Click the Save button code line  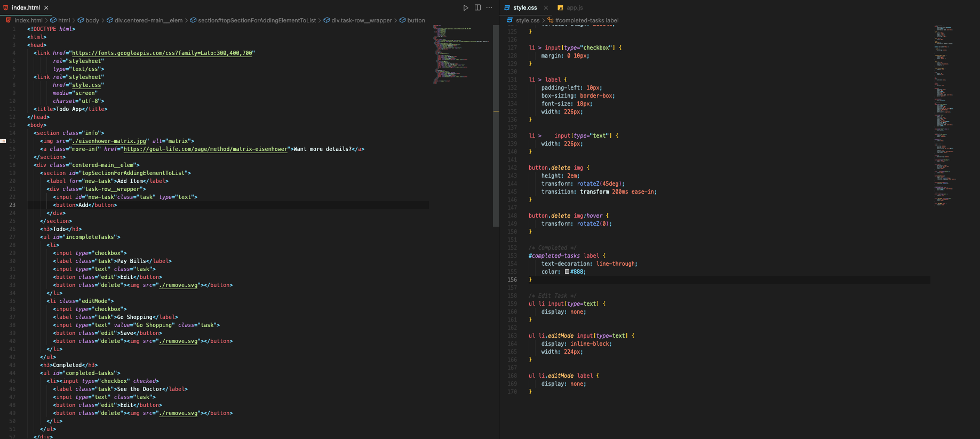coord(107,333)
